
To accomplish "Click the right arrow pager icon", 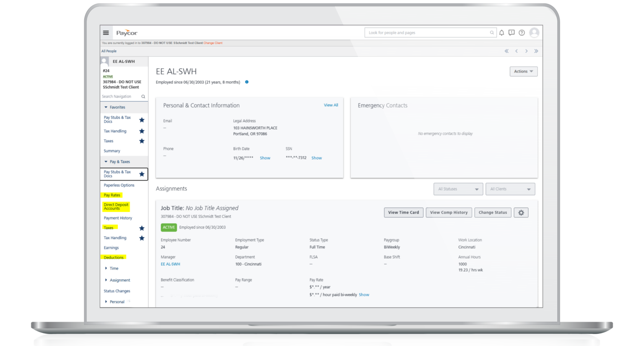I will point(526,51).
